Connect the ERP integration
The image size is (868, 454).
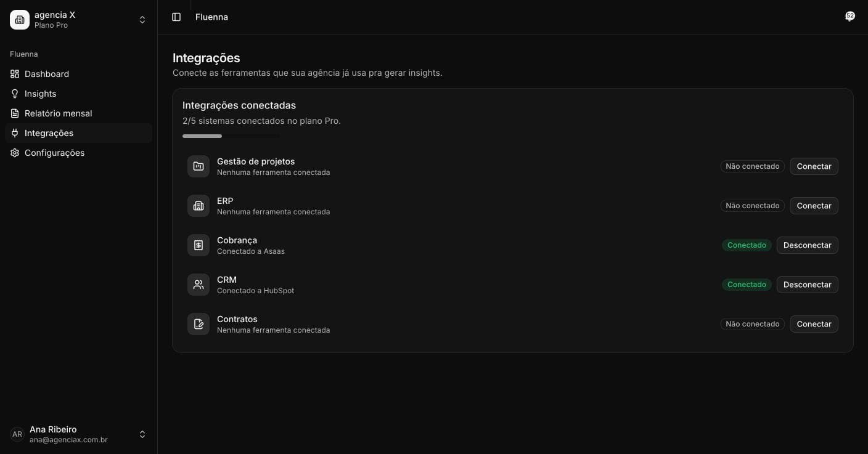(814, 206)
